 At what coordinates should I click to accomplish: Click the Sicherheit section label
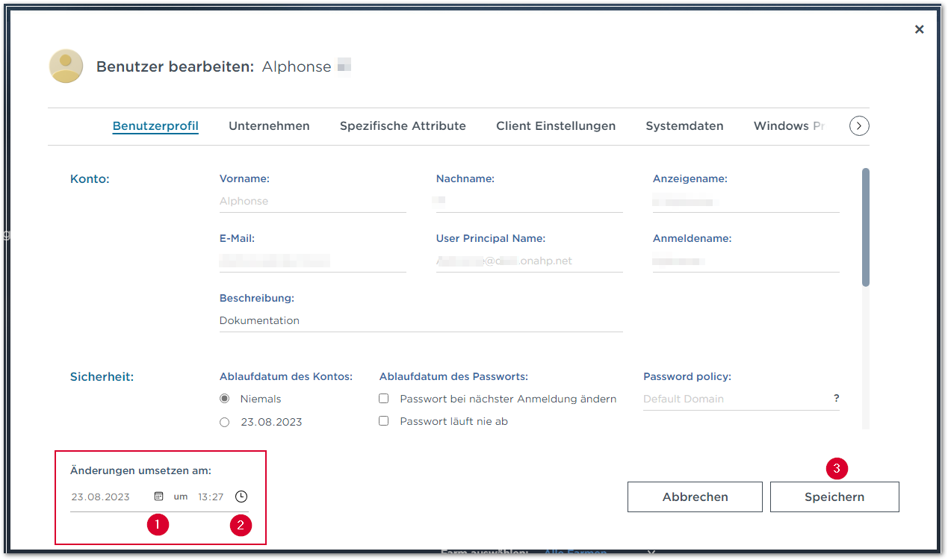tap(102, 377)
